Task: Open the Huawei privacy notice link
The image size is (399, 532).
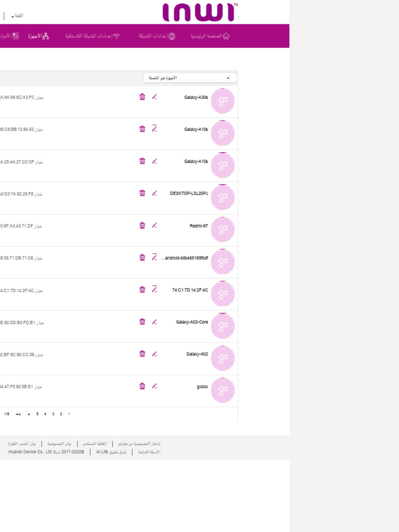Action: click(139, 444)
